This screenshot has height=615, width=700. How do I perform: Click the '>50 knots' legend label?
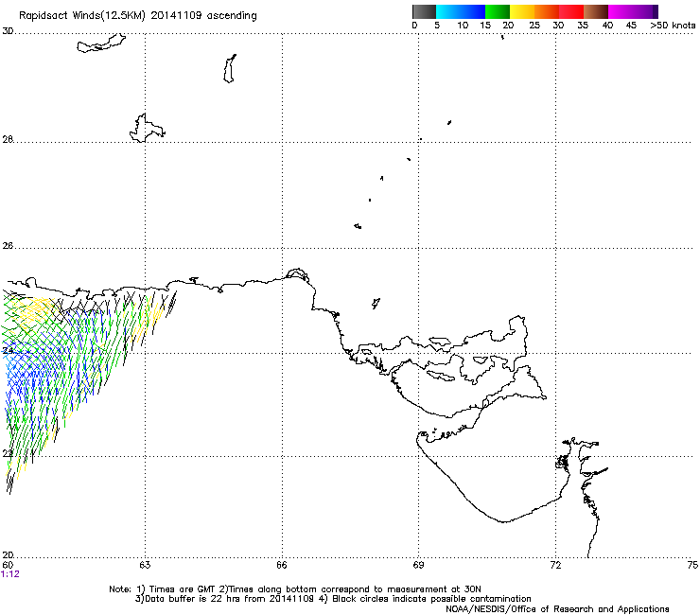tap(673, 26)
